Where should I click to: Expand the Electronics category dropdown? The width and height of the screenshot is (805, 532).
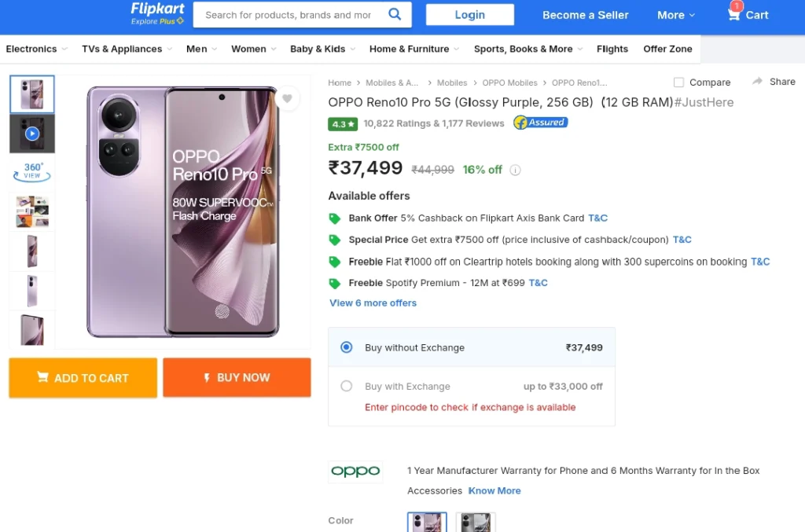[36, 49]
